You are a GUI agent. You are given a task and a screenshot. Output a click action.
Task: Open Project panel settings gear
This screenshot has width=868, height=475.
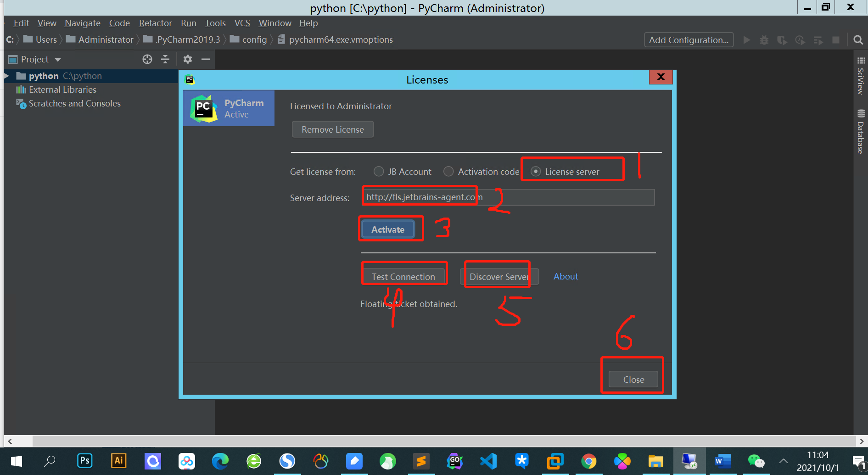tap(188, 59)
